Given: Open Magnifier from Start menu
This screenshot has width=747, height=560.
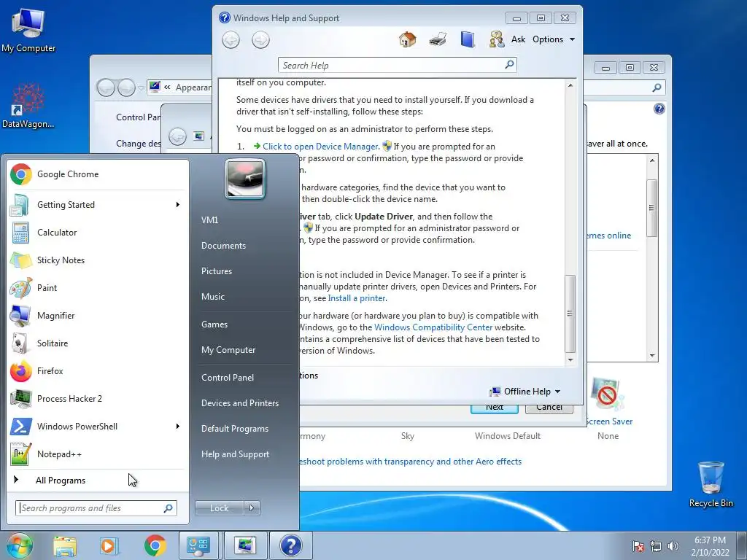Looking at the screenshot, I should [98, 315].
